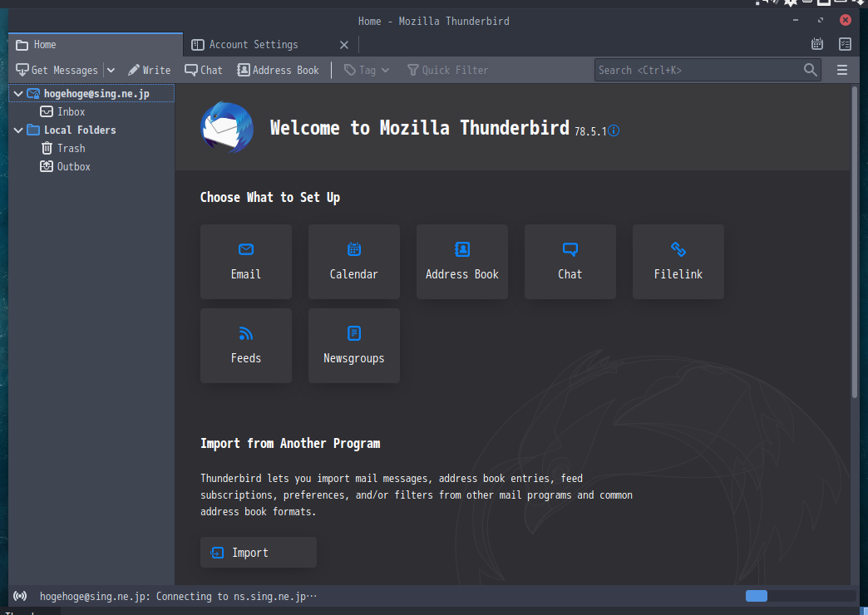Compose a new message with Write
868x615 pixels.
(x=149, y=71)
